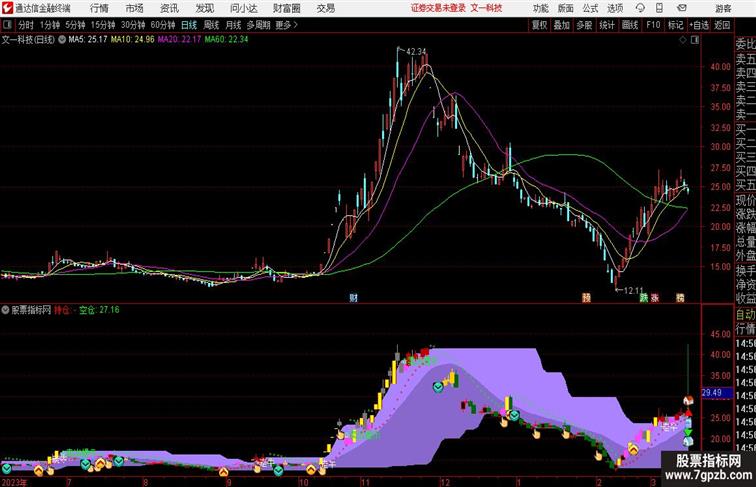Click the MA10: 24.96 value
756x487 pixels.
pyautogui.click(x=133, y=40)
